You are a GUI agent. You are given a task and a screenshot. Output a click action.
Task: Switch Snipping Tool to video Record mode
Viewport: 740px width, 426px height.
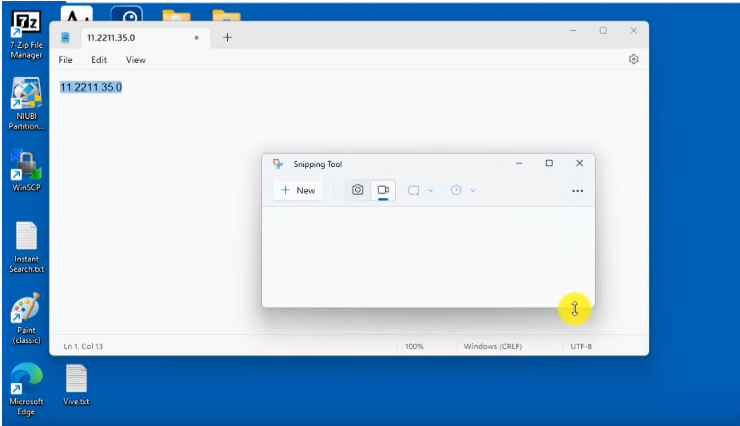coord(383,190)
